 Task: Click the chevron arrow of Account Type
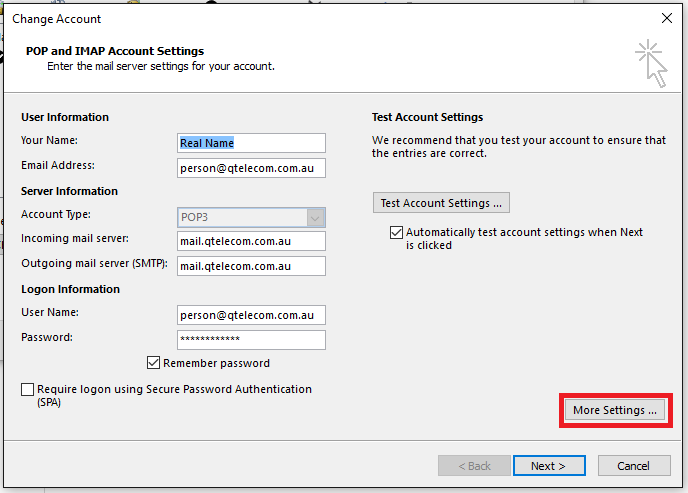click(315, 217)
